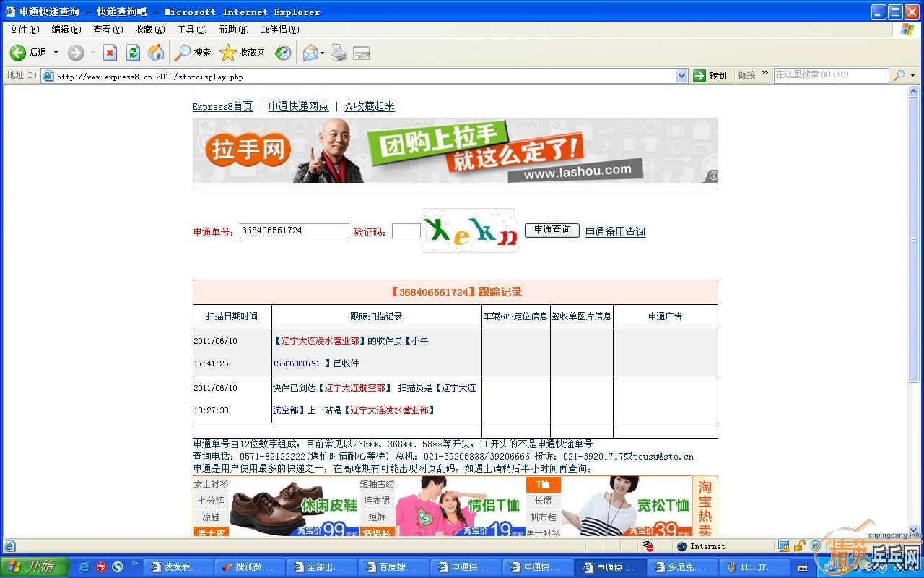Select the 女士衬衫 category in ad
This screenshot has width=924, height=578.
click(211, 484)
